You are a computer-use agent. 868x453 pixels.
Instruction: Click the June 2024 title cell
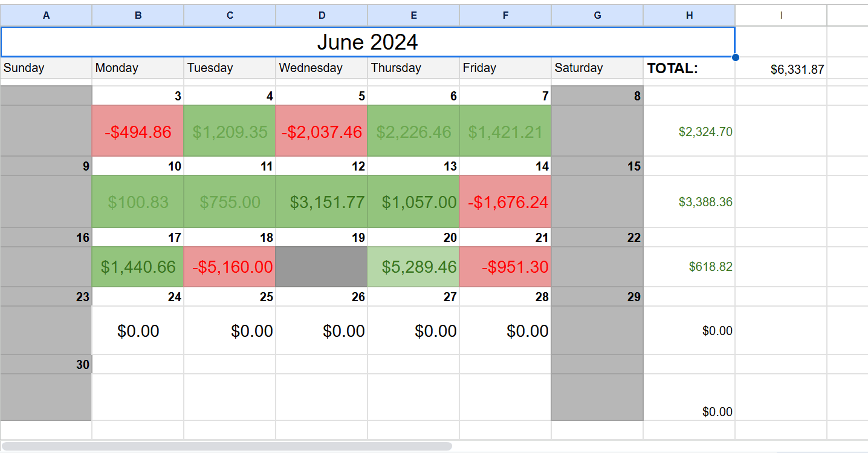point(368,42)
